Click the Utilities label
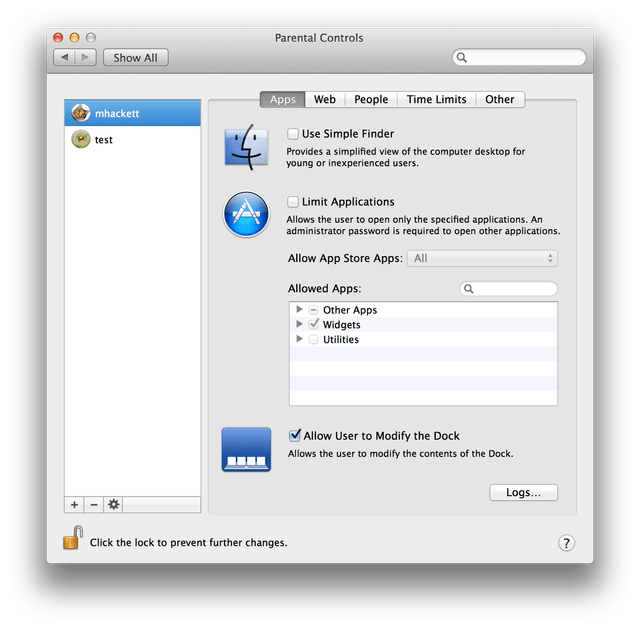This screenshot has width=640, height=628. click(341, 340)
